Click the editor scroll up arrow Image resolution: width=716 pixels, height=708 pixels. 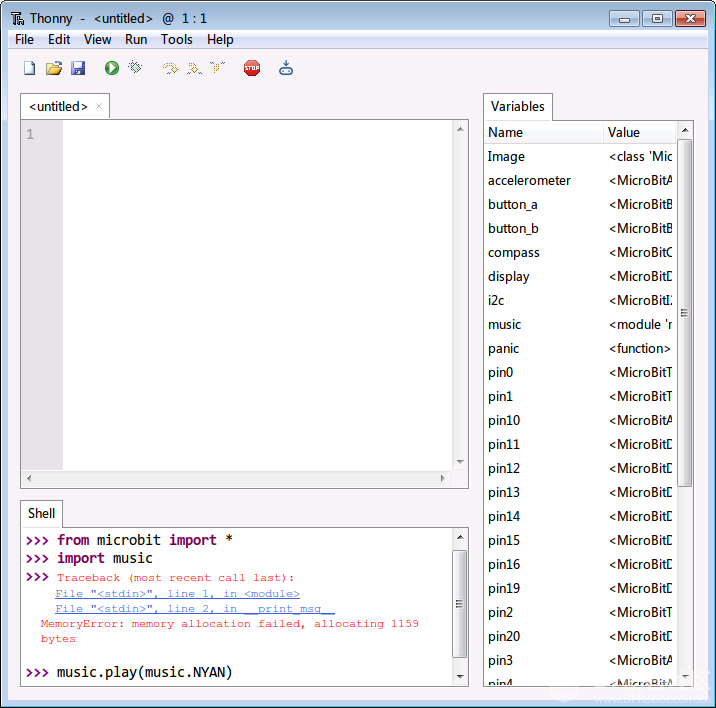coord(460,129)
